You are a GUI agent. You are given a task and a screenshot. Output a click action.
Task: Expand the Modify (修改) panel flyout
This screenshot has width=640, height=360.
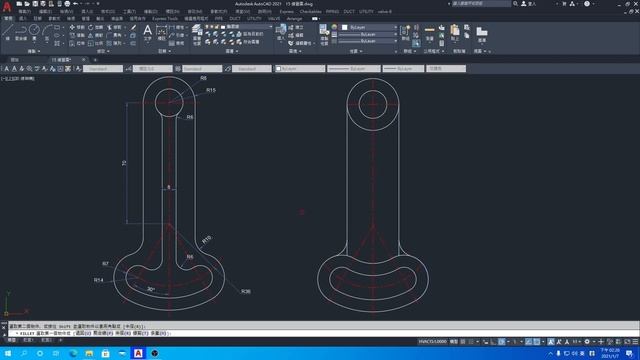point(102,51)
